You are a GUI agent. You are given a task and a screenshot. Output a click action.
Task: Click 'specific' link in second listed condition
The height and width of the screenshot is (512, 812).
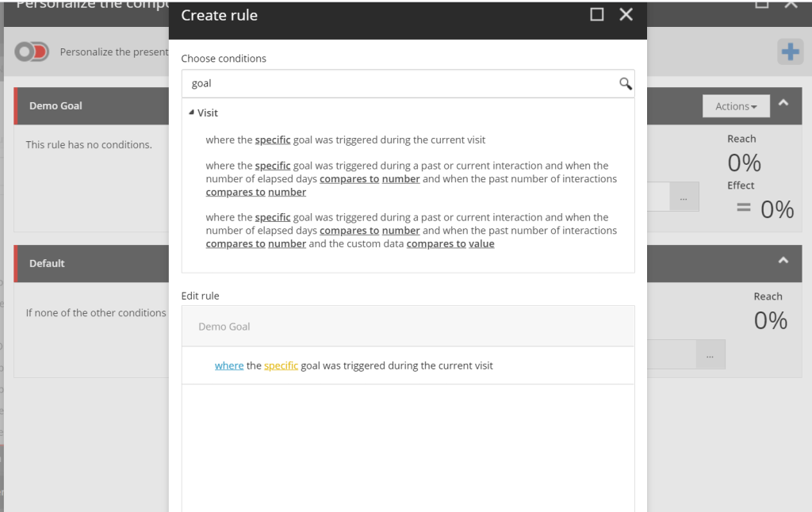click(x=273, y=166)
